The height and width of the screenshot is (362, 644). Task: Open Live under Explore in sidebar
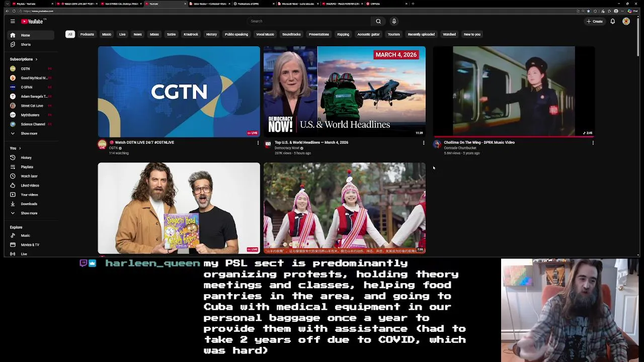coord(31,254)
